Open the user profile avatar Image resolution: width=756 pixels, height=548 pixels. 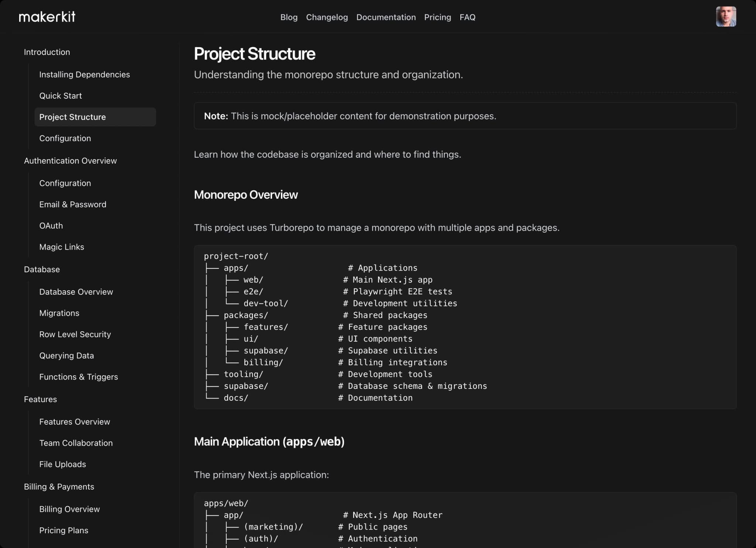(726, 16)
